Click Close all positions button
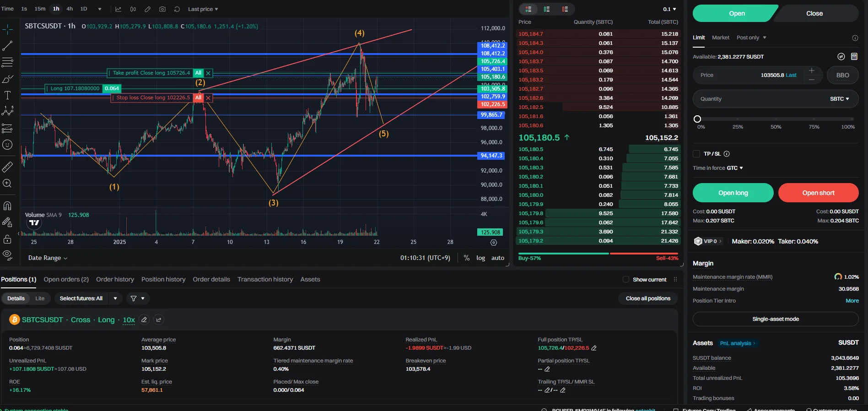The image size is (868, 411). [x=648, y=298]
